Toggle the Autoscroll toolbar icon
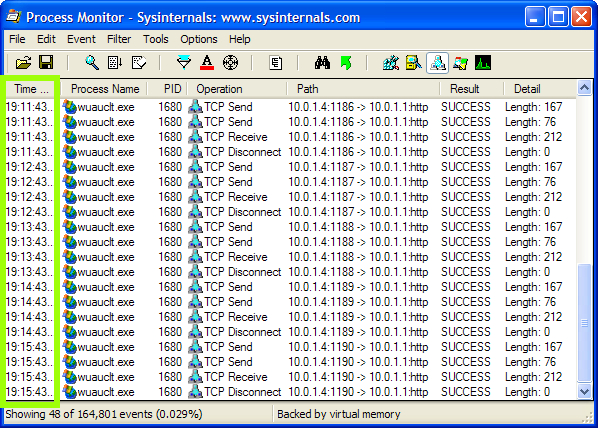Image resolution: width=598 pixels, height=428 pixels. [x=115, y=63]
